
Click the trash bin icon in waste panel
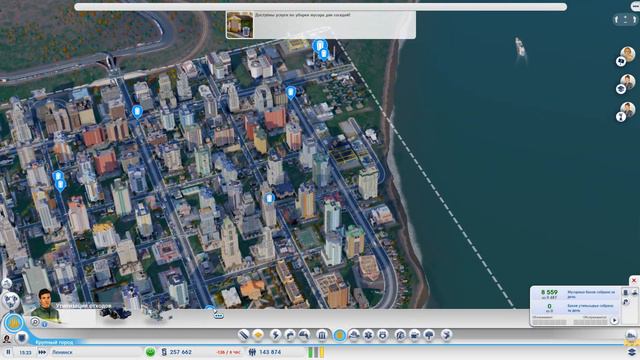625,292
